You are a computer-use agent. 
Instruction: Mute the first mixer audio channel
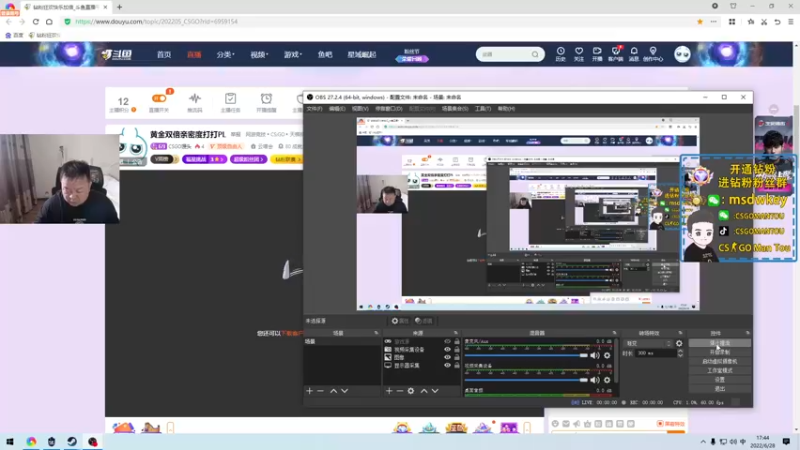click(595, 355)
